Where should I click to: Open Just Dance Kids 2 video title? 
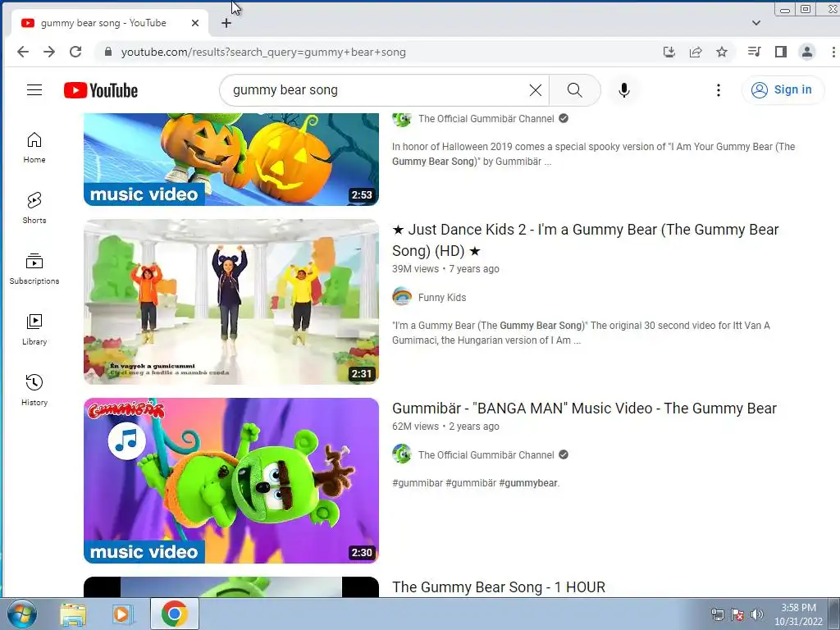tap(585, 240)
